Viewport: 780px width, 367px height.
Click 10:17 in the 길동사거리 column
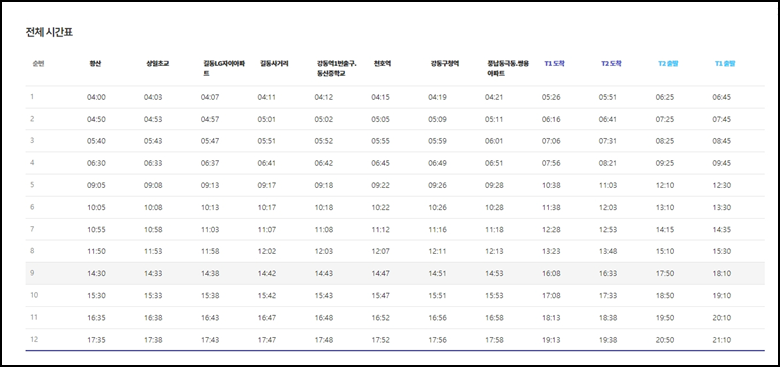(x=267, y=207)
